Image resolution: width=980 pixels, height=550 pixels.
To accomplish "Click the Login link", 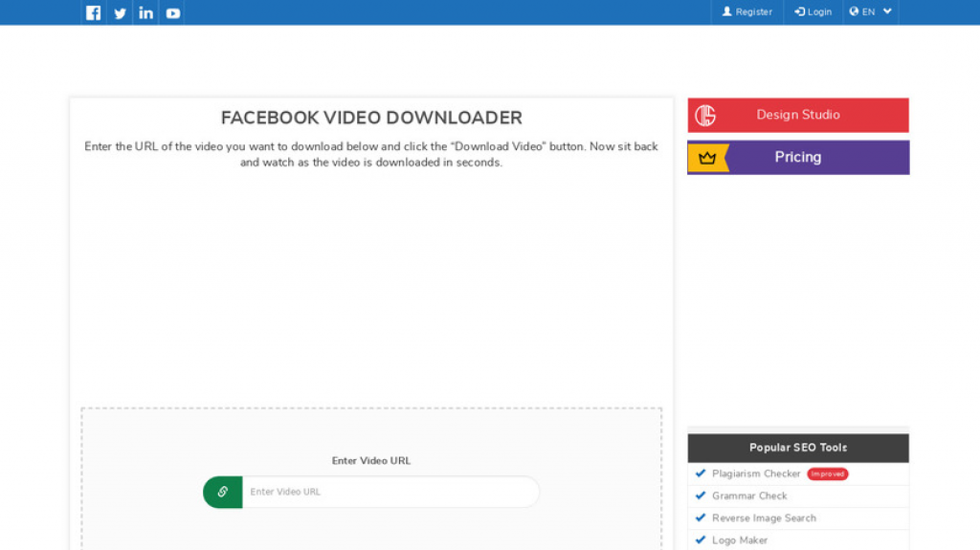I will pyautogui.click(x=813, y=11).
